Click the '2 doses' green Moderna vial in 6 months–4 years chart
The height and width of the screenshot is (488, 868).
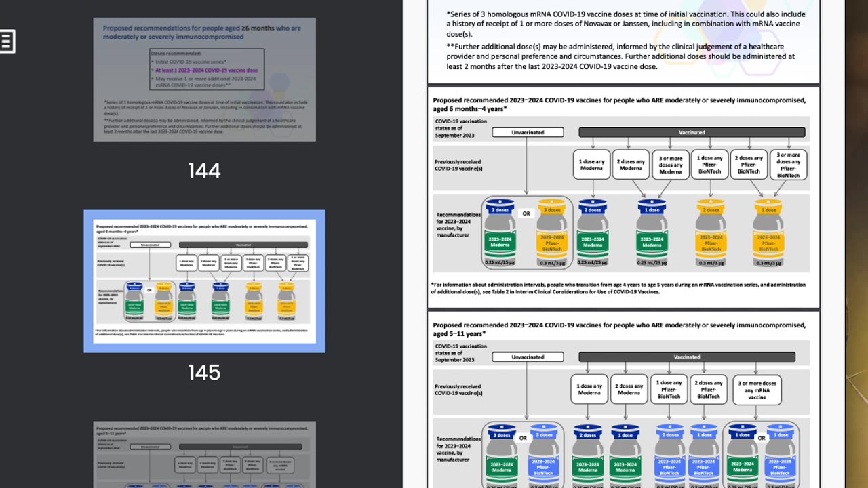click(x=593, y=231)
